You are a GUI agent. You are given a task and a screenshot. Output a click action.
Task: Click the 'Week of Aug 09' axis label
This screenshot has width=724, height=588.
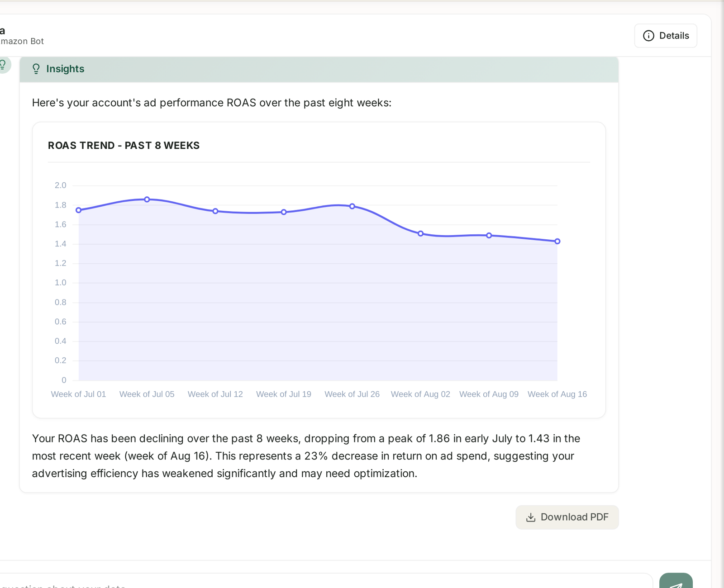point(489,394)
